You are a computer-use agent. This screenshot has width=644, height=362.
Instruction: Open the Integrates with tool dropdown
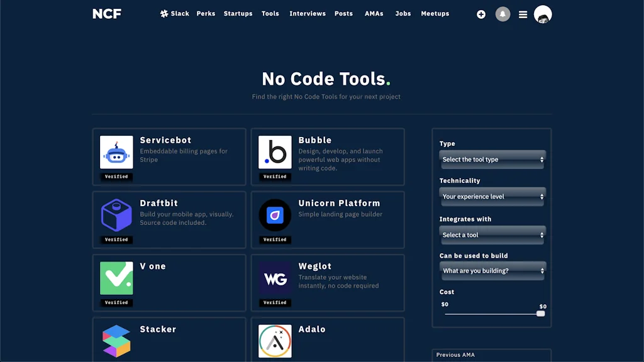[492, 234]
